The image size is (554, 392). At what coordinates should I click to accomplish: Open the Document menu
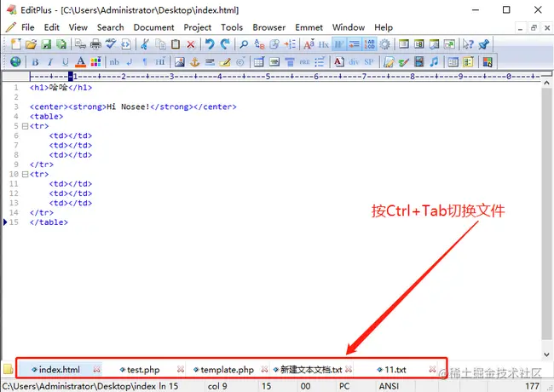click(x=153, y=27)
